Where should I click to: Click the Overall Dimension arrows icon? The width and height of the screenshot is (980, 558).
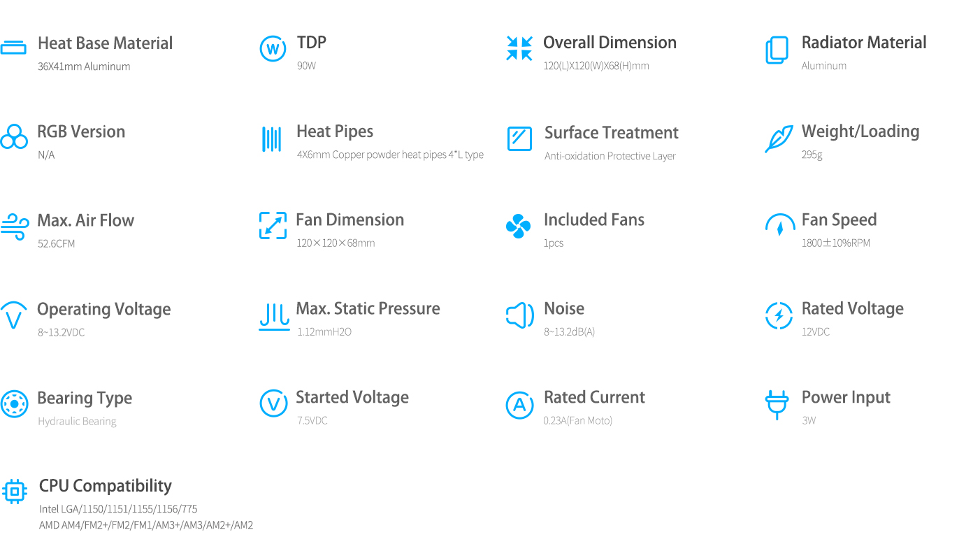519,49
